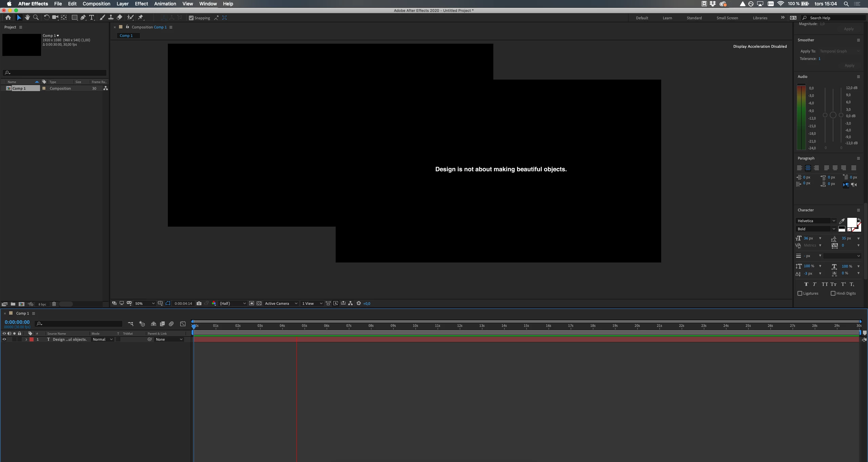Click the eyedropper in Character panel

pos(842,221)
